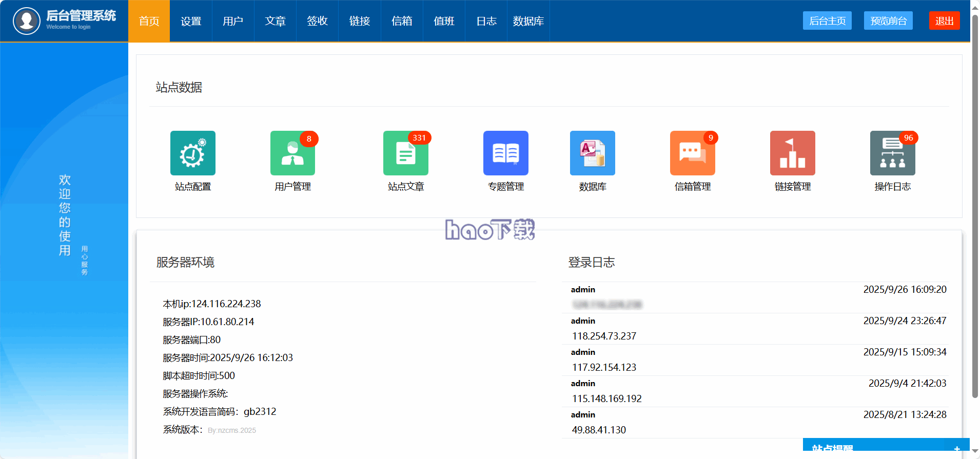The image size is (980, 459).
Task: Open the 专题管理 book icon
Action: click(x=505, y=153)
